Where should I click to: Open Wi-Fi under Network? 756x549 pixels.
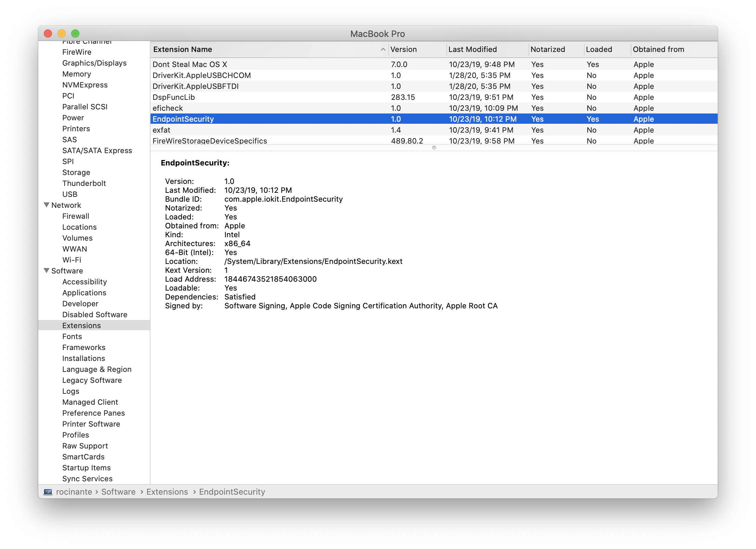pyautogui.click(x=71, y=260)
